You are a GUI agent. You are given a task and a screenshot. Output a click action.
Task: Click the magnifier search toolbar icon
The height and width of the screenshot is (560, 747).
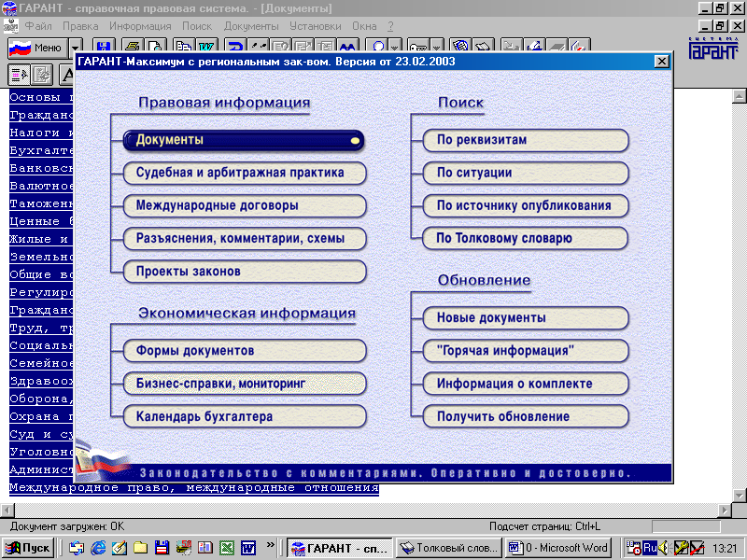[x=378, y=46]
